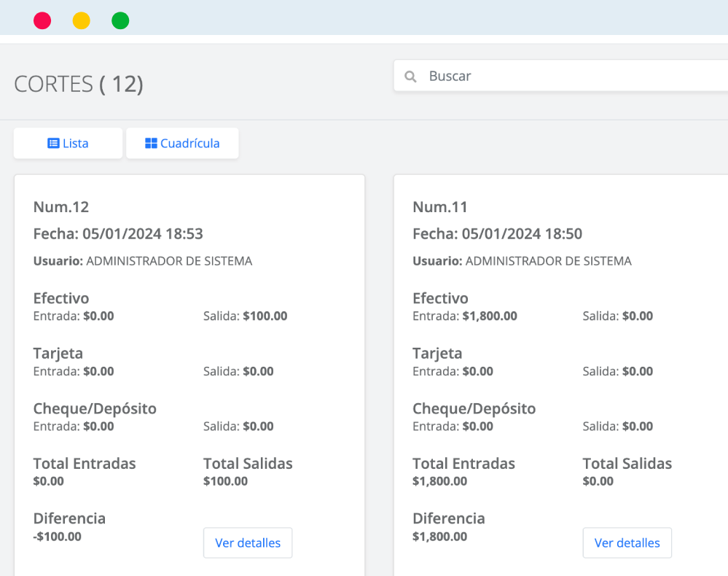Select the Num.11 card title
The image size is (728, 576).
click(x=440, y=207)
